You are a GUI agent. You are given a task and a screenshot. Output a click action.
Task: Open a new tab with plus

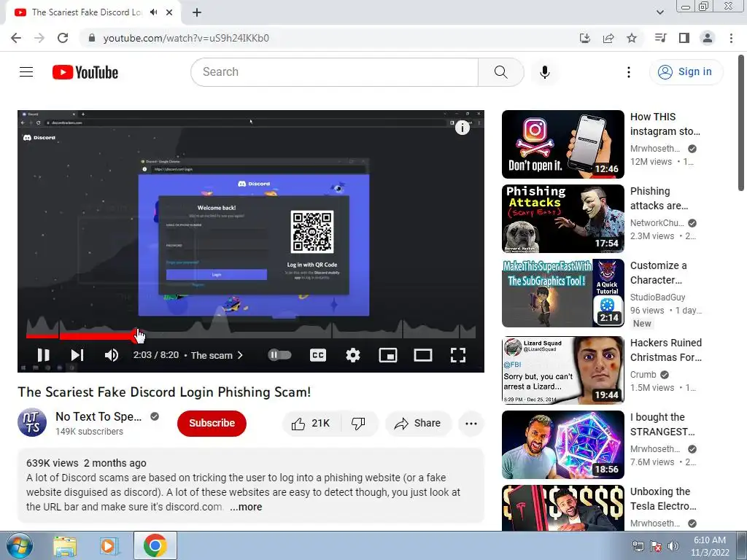197,12
